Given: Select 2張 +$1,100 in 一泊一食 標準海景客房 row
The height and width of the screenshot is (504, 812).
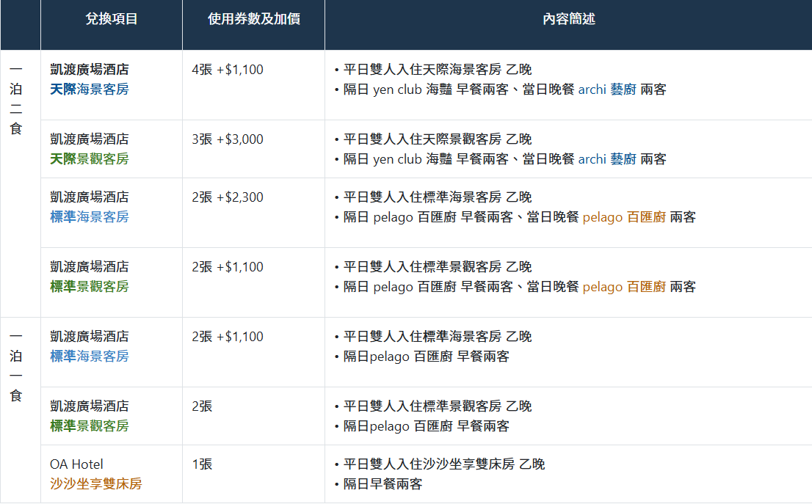Looking at the screenshot, I should [x=228, y=337].
